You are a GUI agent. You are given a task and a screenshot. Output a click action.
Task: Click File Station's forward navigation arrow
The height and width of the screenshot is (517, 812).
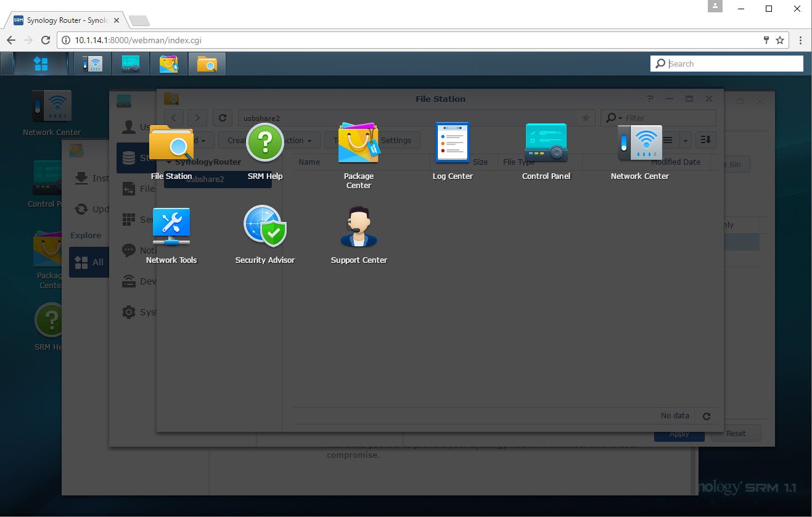point(197,118)
